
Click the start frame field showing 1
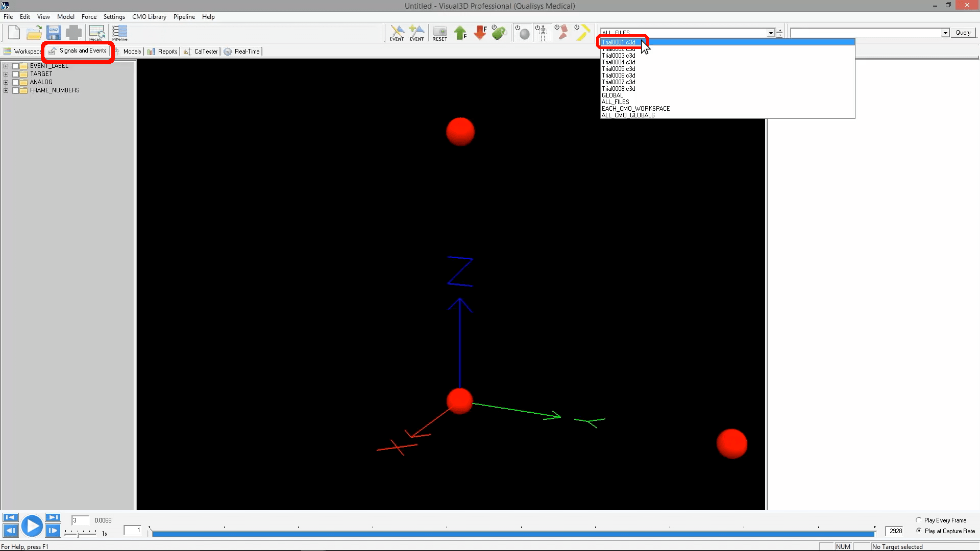pyautogui.click(x=133, y=530)
